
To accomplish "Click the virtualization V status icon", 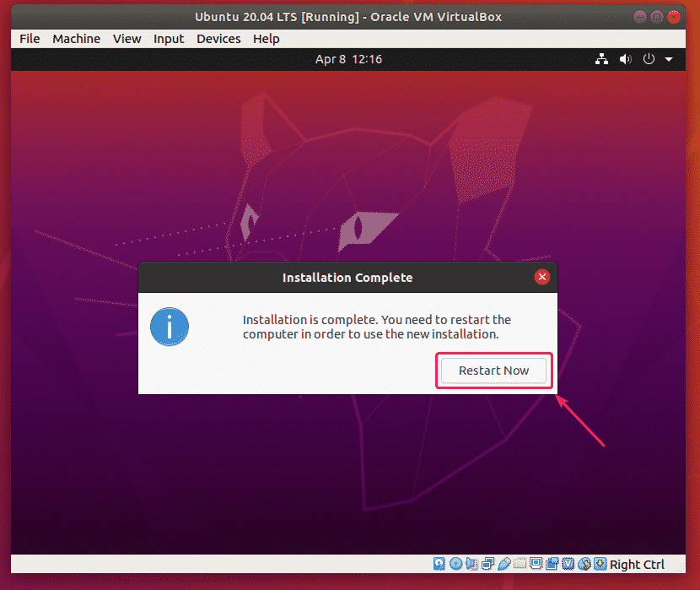I will pyautogui.click(x=568, y=564).
